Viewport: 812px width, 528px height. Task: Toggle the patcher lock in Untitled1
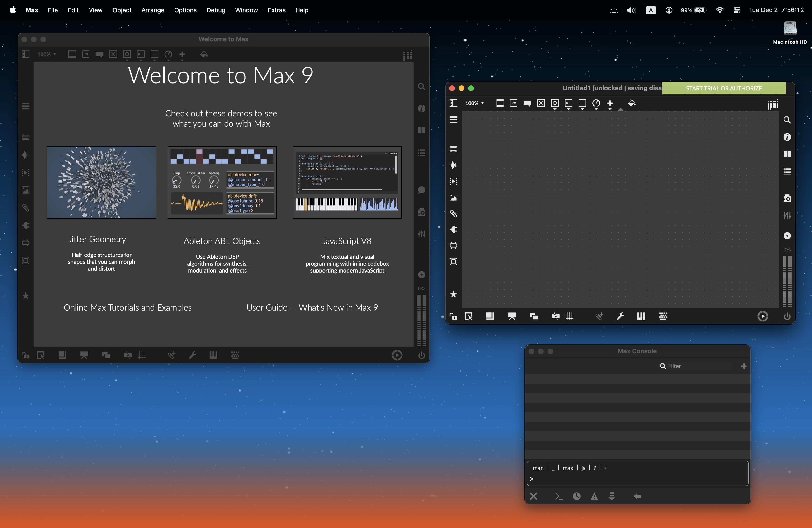click(x=453, y=316)
